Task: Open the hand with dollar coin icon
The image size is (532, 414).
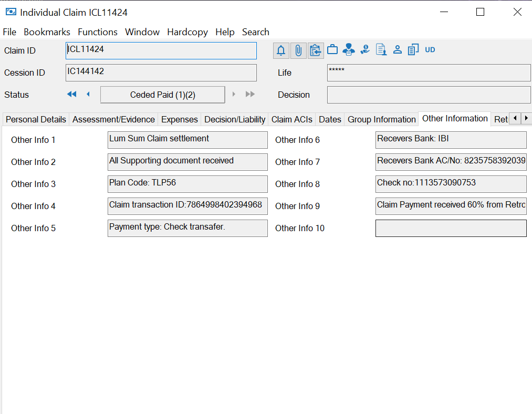Action: click(x=365, y=50)
